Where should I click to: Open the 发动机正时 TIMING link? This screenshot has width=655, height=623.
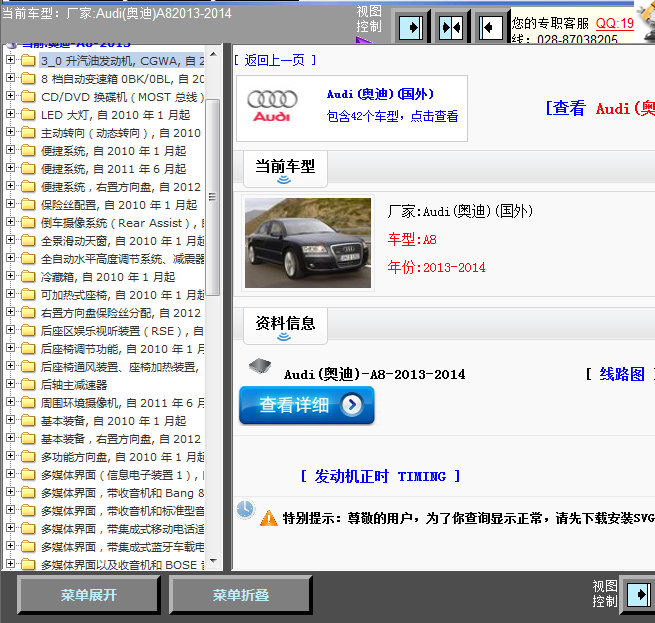[380, 476]
